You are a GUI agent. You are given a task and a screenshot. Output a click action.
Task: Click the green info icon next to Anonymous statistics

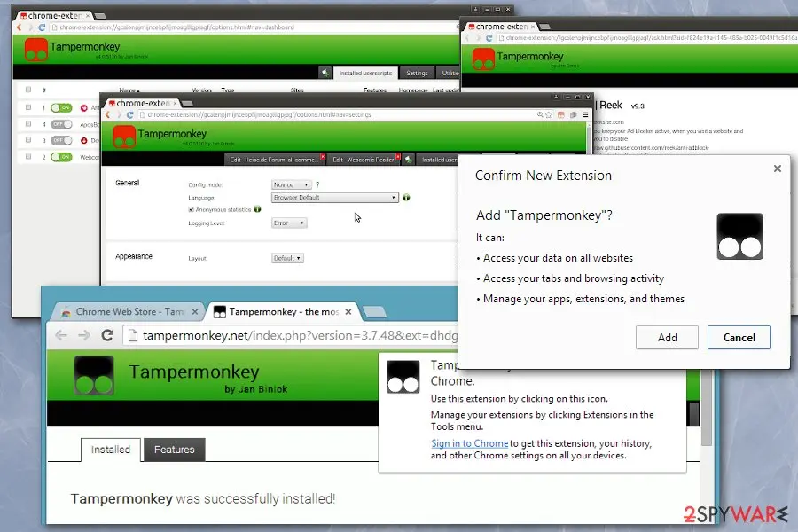[257, 209]
